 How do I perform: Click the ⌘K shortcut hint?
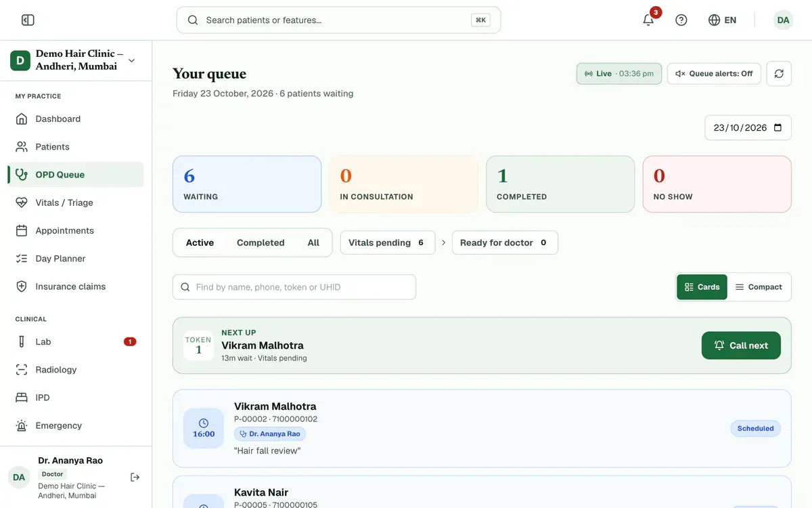[x=480, y=20]
